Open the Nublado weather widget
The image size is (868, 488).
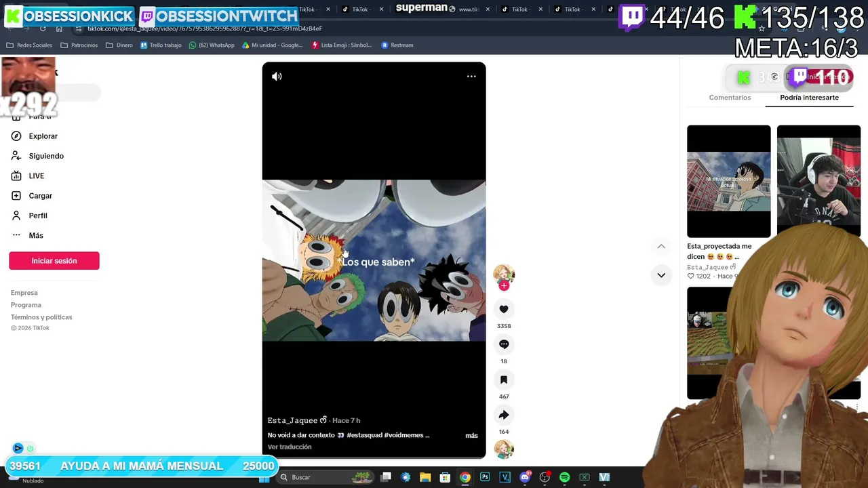[27, 480]
